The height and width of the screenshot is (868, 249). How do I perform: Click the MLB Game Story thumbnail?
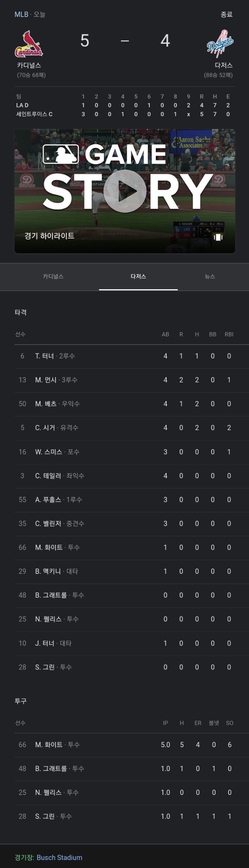pos(125,191)
